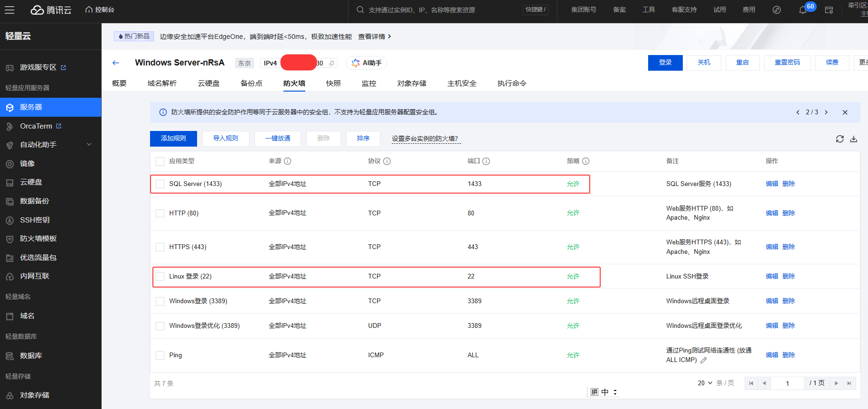Switch to the 快照 tab
The image size is (868, 409).
[x=333, y=83]
